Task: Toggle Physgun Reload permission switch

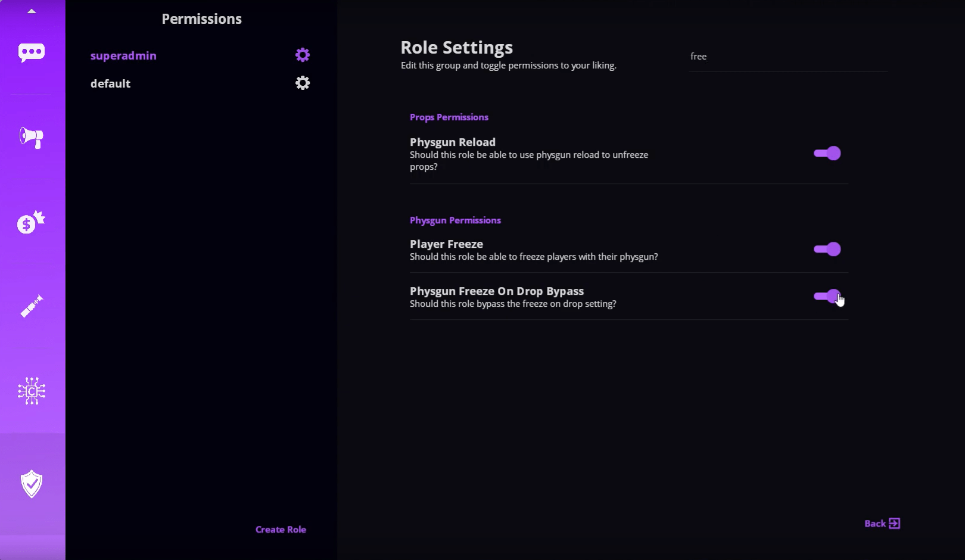Action: [x=827, y=153]
